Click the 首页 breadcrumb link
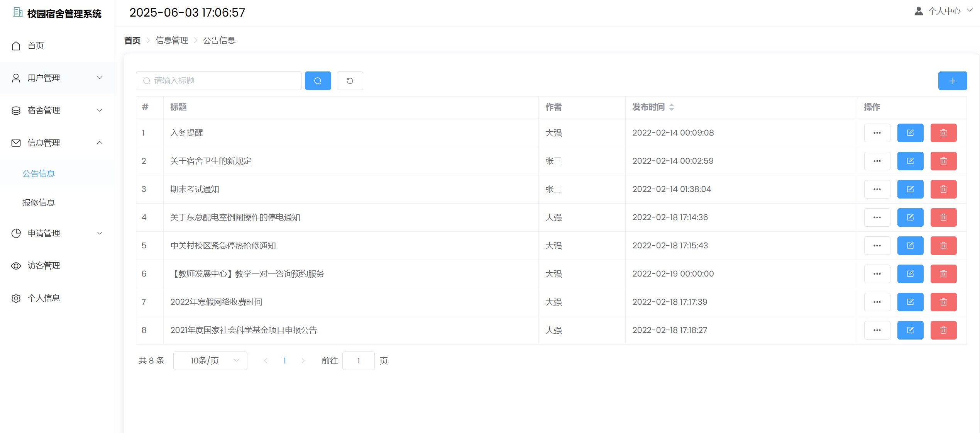 click(132, 41)
